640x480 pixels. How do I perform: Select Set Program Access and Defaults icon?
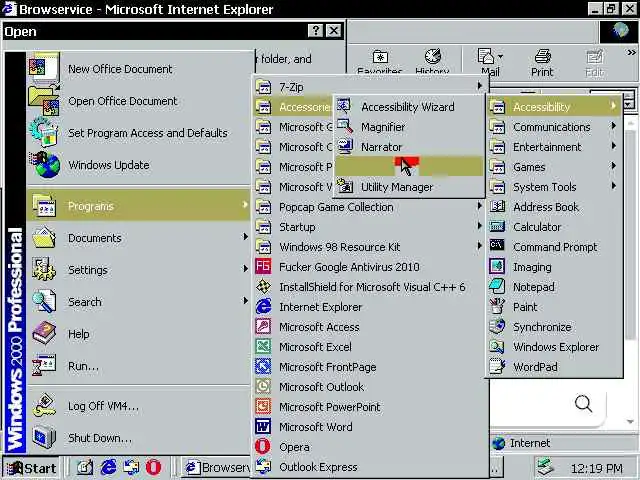[44, 132]
